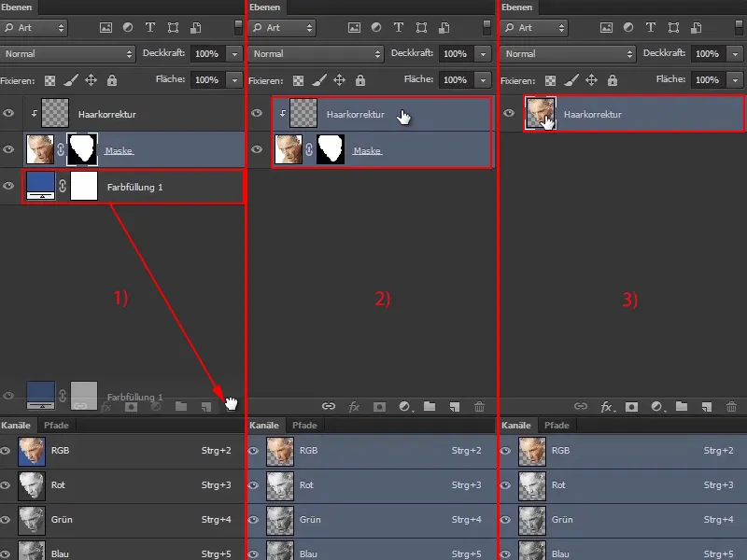Open Deckkraft arrow in the left panel
Viewport: 747px width, 560px height.
(234, 54)
